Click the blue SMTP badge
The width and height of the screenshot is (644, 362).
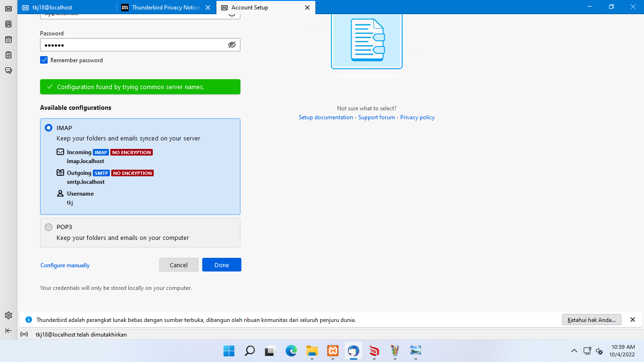[101, 173]
